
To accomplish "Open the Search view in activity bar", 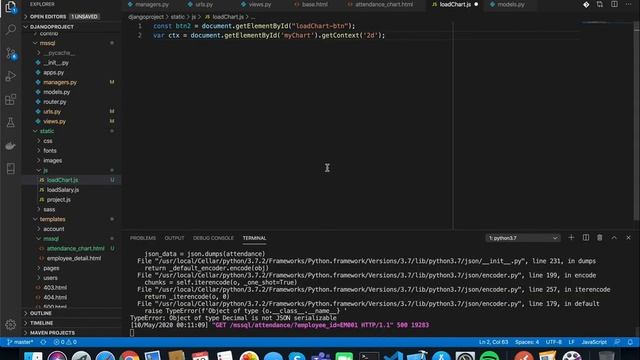I will point(11,29).
